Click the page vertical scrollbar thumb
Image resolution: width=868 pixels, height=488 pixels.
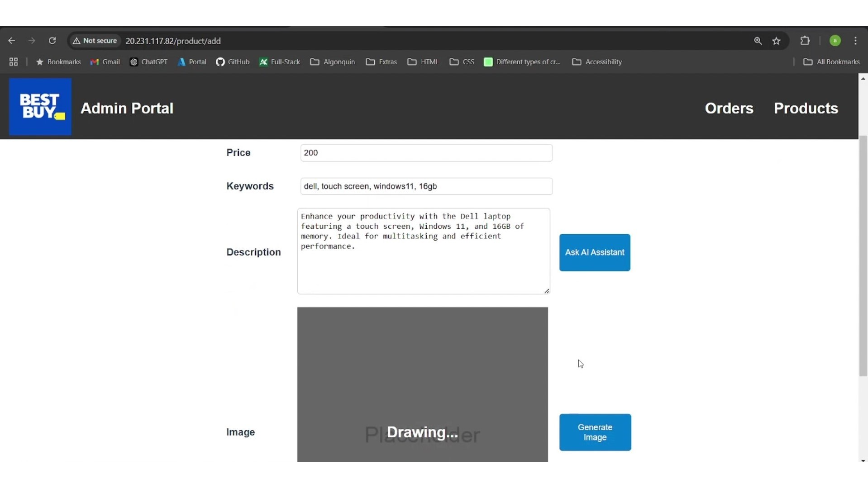point(863,256)
